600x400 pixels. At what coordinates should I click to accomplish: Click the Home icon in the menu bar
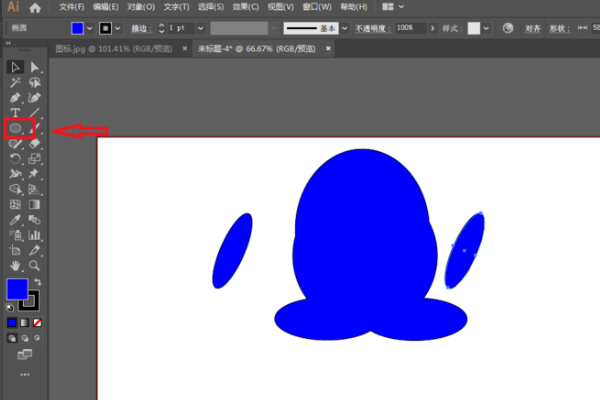[35, 7]
